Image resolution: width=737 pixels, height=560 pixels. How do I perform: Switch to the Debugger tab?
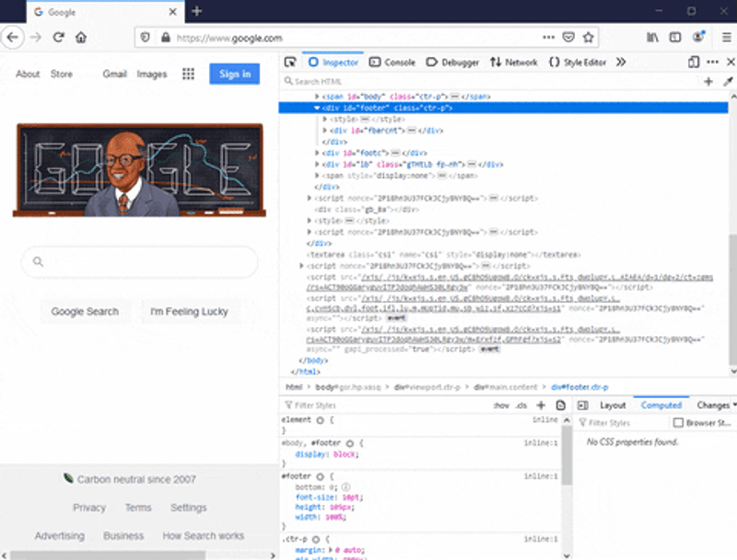(x=452, y=62)
